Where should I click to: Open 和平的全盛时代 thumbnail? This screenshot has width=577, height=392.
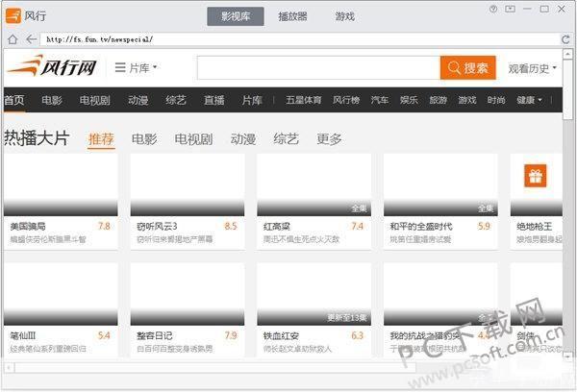440,185
